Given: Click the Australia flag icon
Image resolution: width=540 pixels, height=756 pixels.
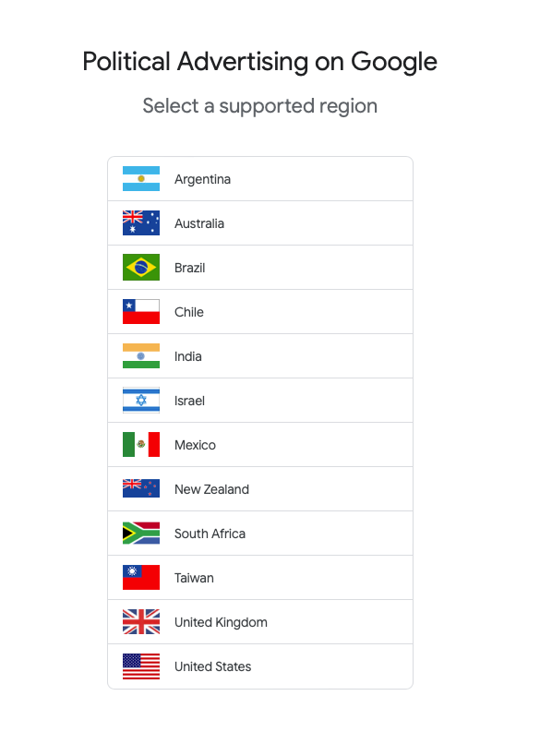Looking at the screenshot, I should [x=141, y=223].
